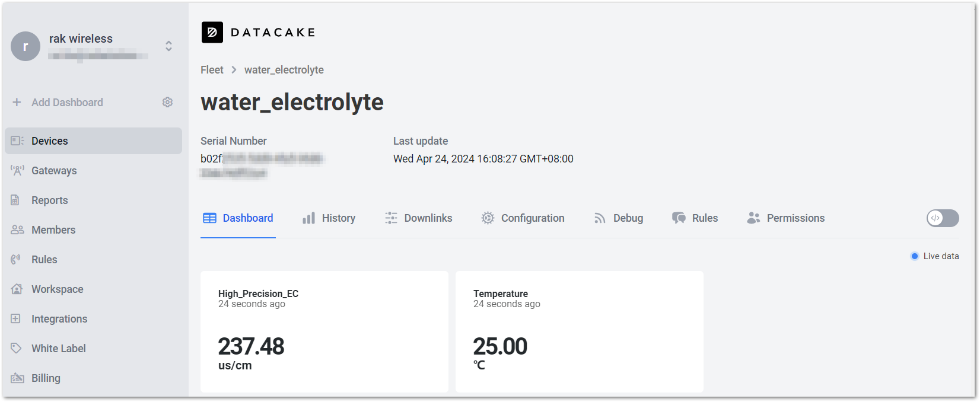Switch to the History tab
Image resolution: width=980 pixels, height=402 pixels.
[x=329, y=218]
